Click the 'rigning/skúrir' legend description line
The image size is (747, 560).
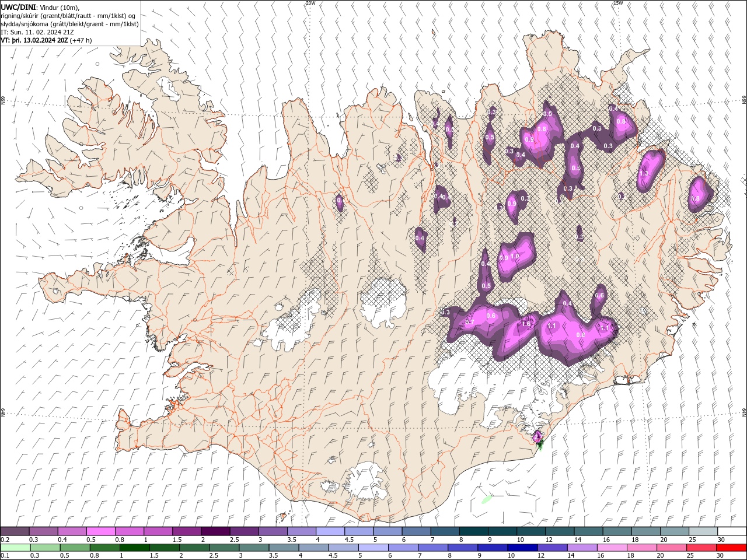[68, 16]
